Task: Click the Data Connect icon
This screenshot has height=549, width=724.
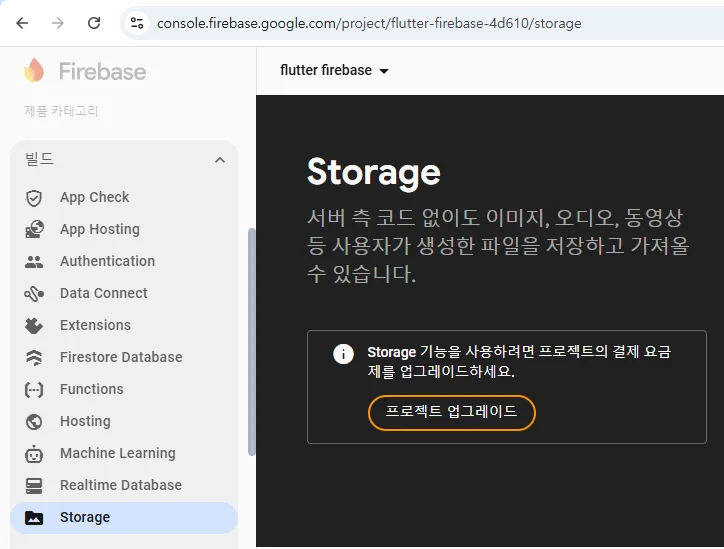Action: pos(34,294)
